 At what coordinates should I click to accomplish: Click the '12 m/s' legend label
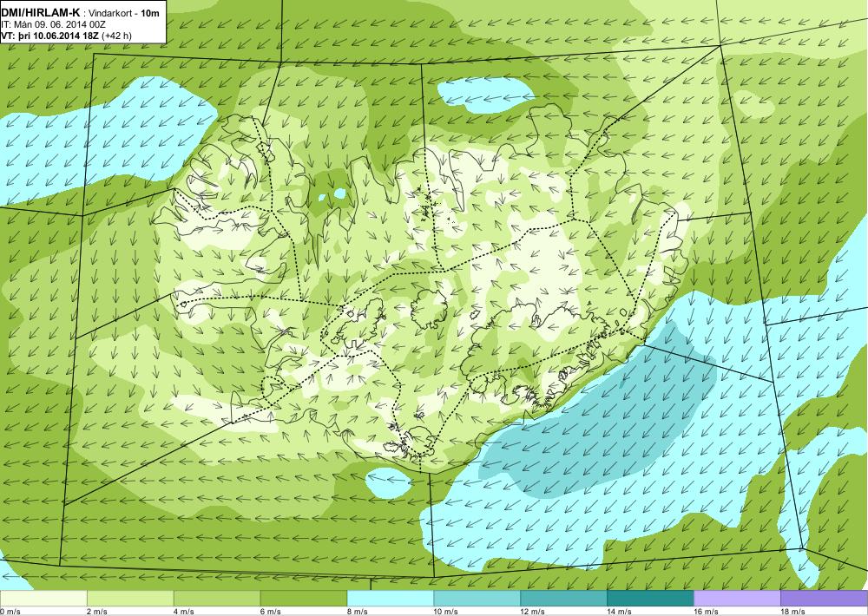(x=533, y=612)
